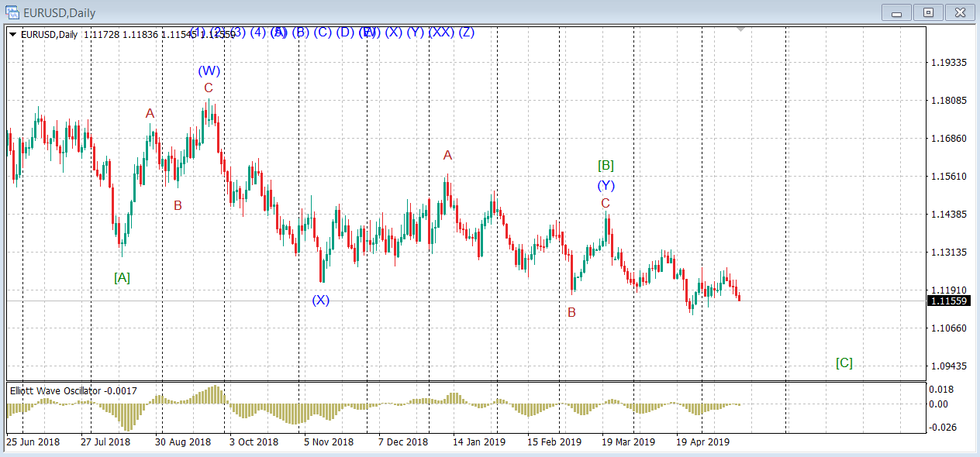Select the blue (4) label in top row
The image size is (980, 457).
pos(258,33)
